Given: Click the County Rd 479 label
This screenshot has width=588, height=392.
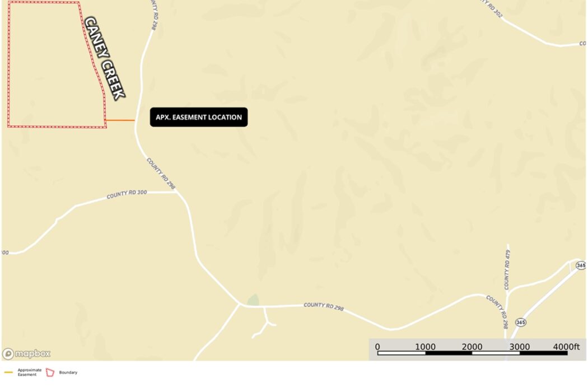Looking at the screenshot, I should point(507,270).
